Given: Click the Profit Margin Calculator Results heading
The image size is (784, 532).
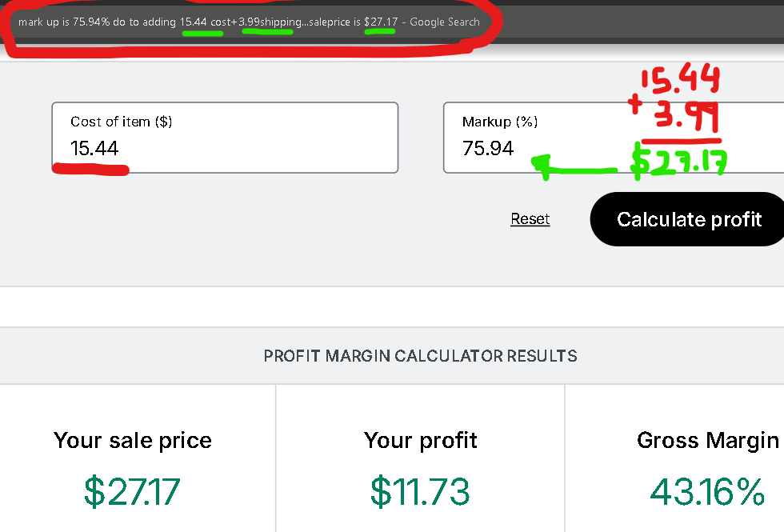Looking at the screenshot, I should pyautogui.click(x=421, y=356).
